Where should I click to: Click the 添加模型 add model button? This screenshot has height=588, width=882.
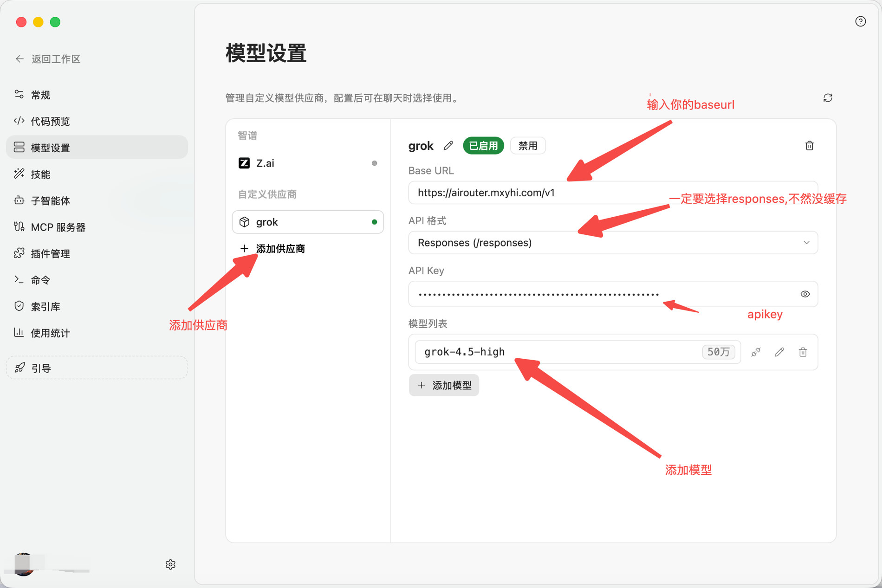[x=444, y=385]
